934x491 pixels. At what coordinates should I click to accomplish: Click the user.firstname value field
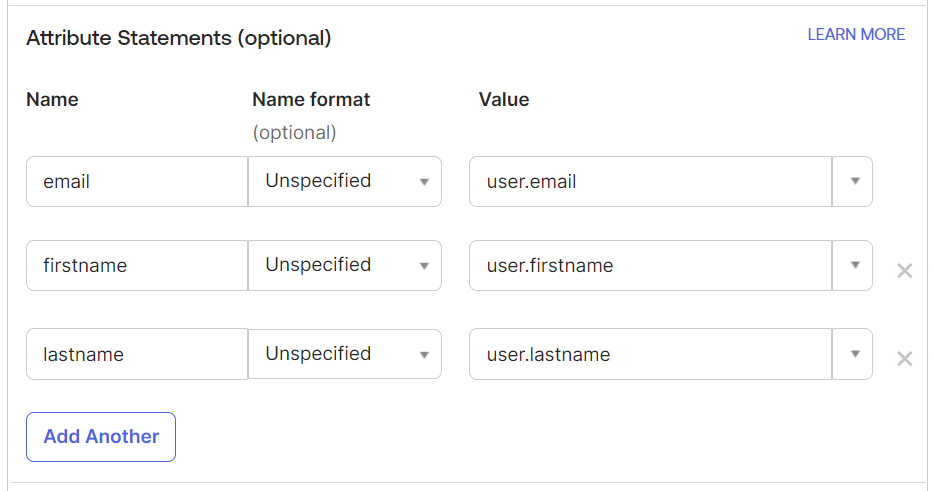click(650, 265)
